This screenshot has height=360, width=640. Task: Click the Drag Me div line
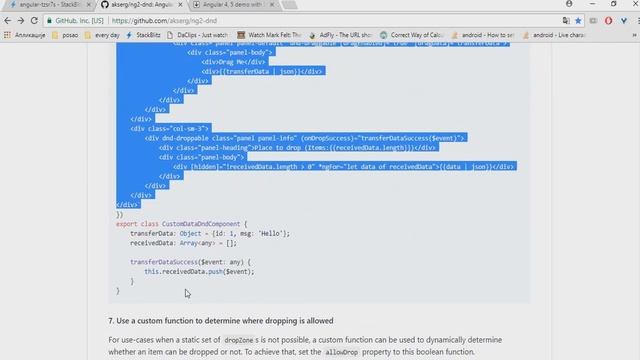(x=233, y=62)
